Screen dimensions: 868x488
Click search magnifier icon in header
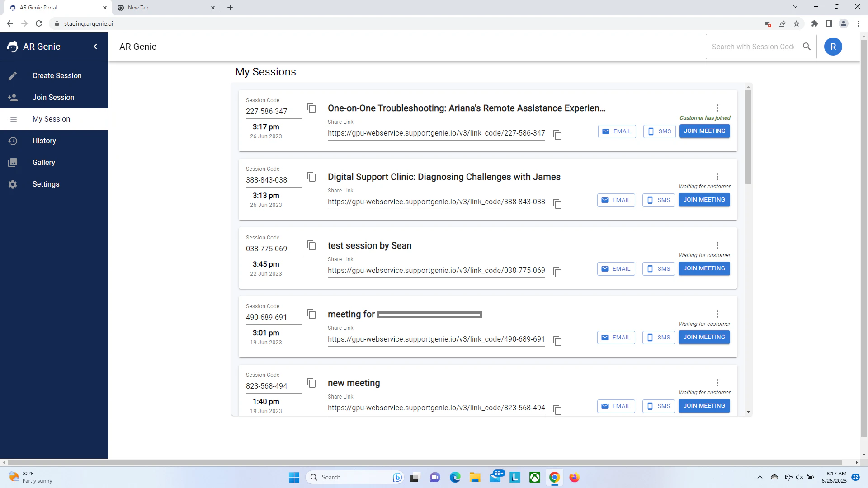807,47
